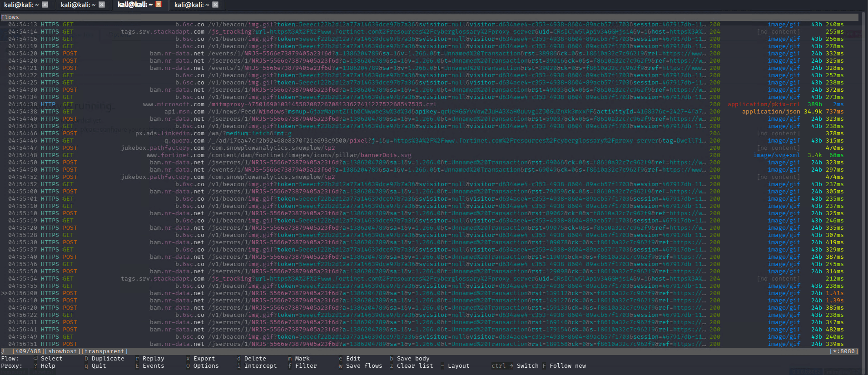Click Save flows in the hints

364,366
